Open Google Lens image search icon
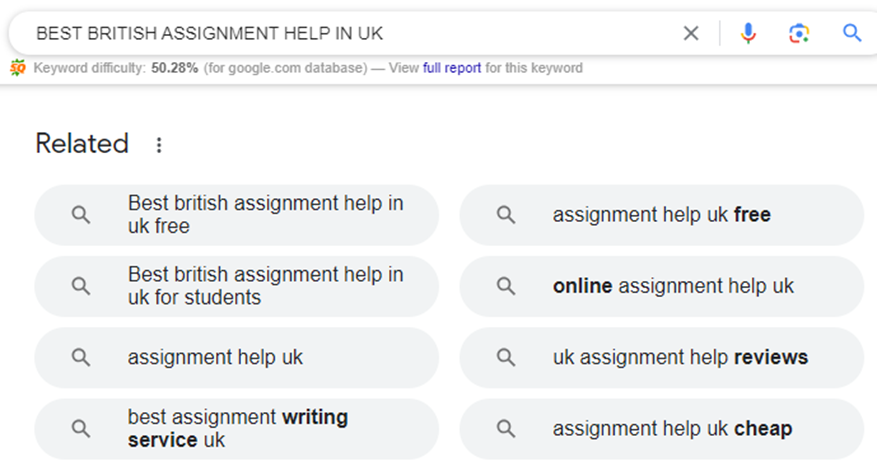This screenshot has height=466, width=877. click(x=799, y=33)
